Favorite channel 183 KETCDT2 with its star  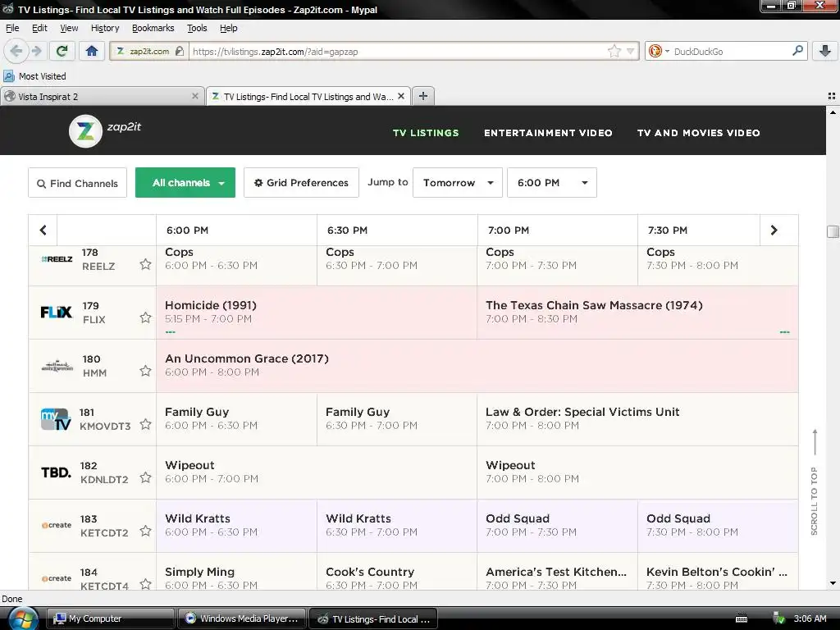click(145, 531)
